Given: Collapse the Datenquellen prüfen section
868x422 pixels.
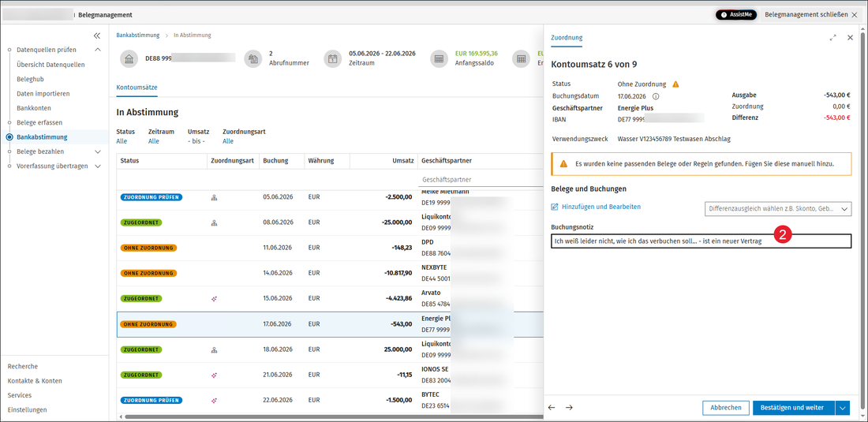Looking at the screenshot, I should (x=98, y=50).
